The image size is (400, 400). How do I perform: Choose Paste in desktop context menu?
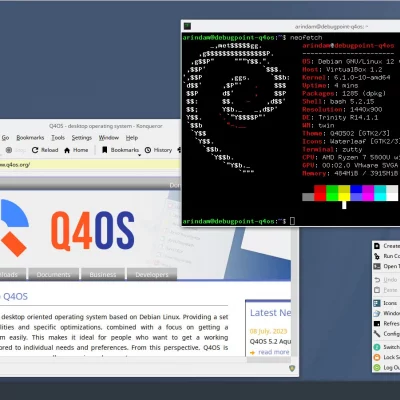coord(386,290)
